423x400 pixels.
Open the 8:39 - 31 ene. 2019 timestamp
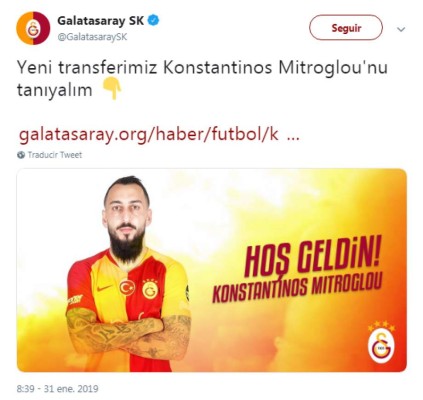pos(57,389)
